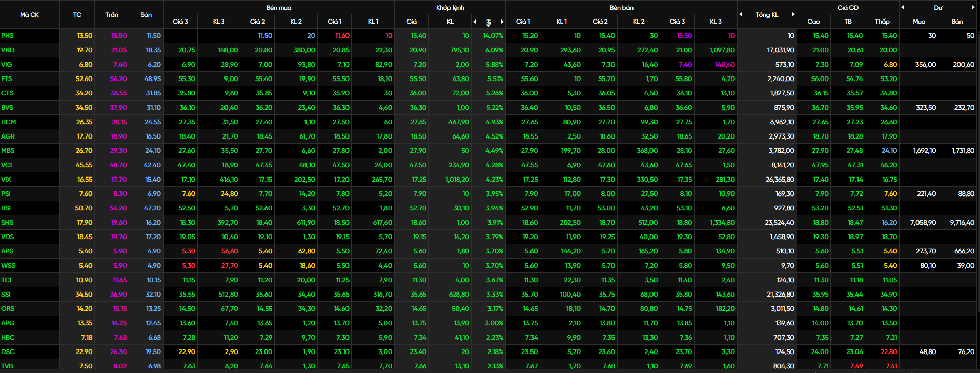
Task: Click VND total volume 17,031,90
Action: point(781,50)
